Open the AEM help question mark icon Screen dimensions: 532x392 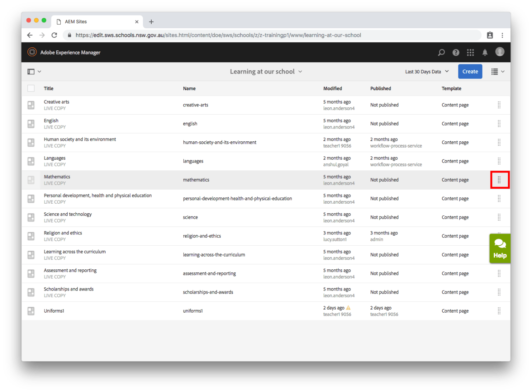456,52
